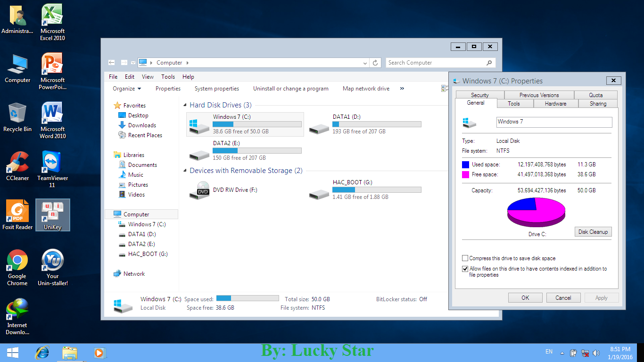Screen dimensions: 644x362
Task: Select TeamViewer 11 desktop icon
Action: pyautogui.click(x=52, y=170)
